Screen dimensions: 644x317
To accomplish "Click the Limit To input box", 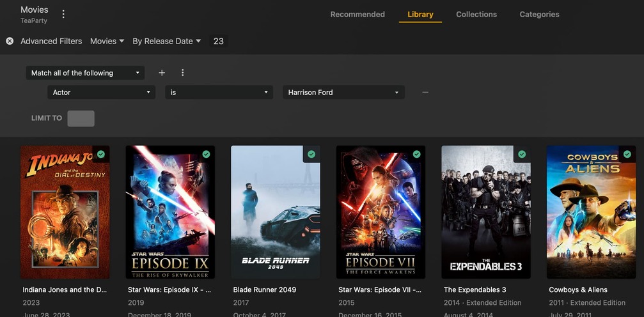I will 81,118.
